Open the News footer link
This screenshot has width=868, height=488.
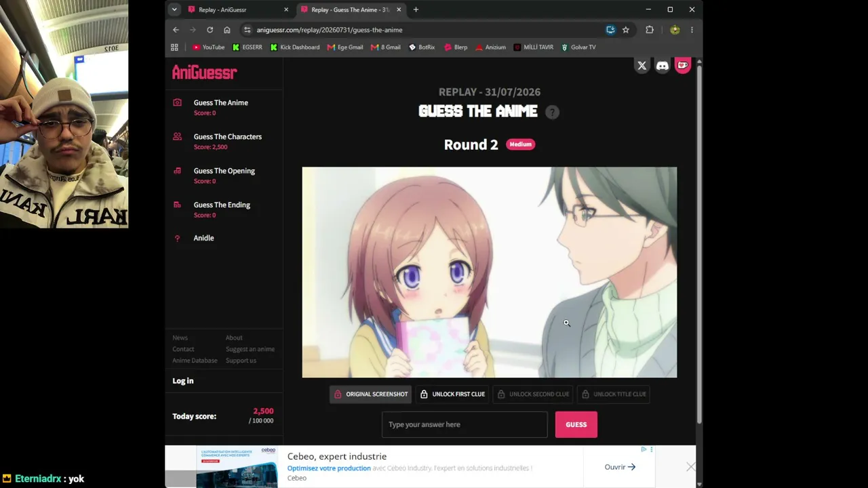tap(180, 338)
